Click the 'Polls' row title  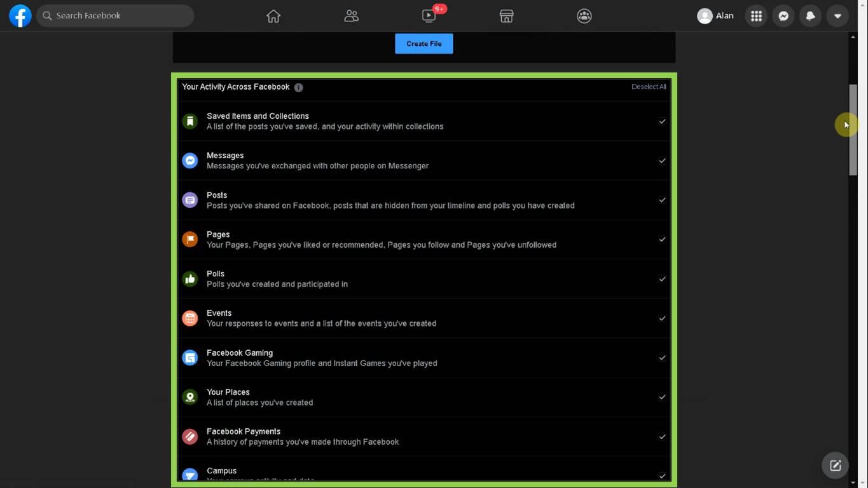(x=216, y=274)
